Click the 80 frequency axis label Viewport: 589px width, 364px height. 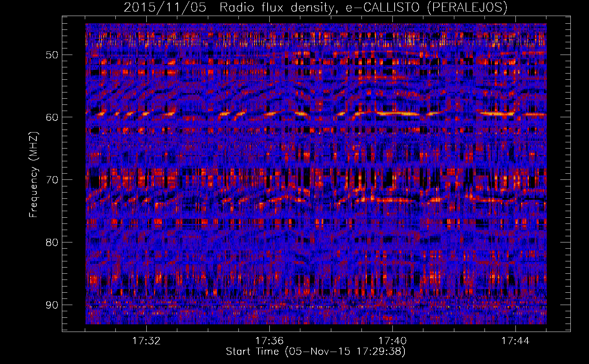tap(52, 242)
